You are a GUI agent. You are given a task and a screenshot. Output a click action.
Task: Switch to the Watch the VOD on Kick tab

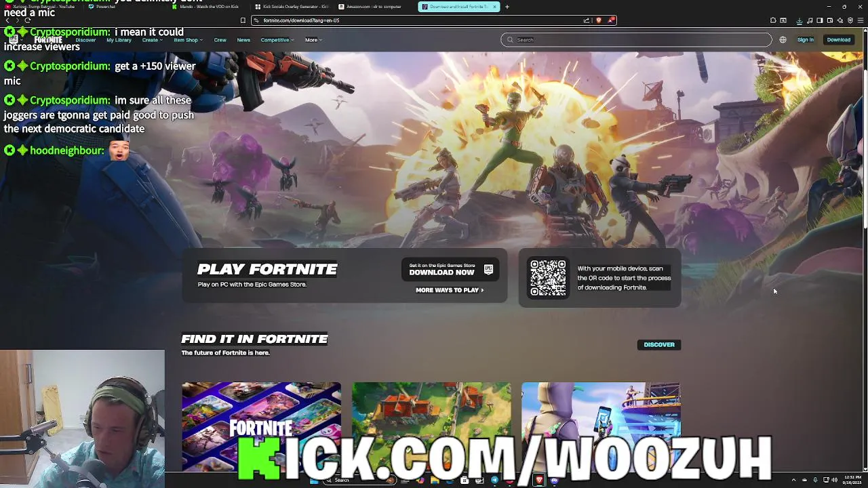point(207,7)
